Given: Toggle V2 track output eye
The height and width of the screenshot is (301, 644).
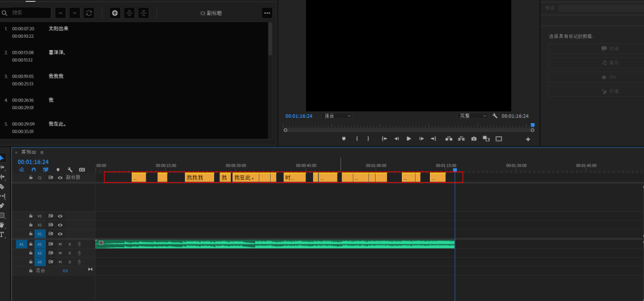Looking at the screenshot, I should coord(60,225).
